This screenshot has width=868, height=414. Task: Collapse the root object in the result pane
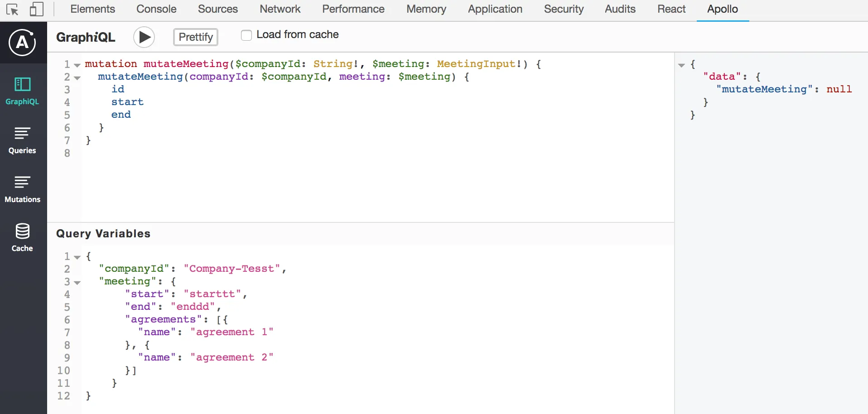pos(681,65)
